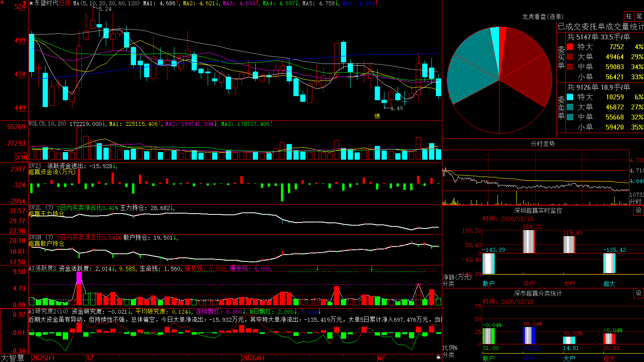Click the 12 month marker on axis
644x362 pixels.
coord(90,358)
